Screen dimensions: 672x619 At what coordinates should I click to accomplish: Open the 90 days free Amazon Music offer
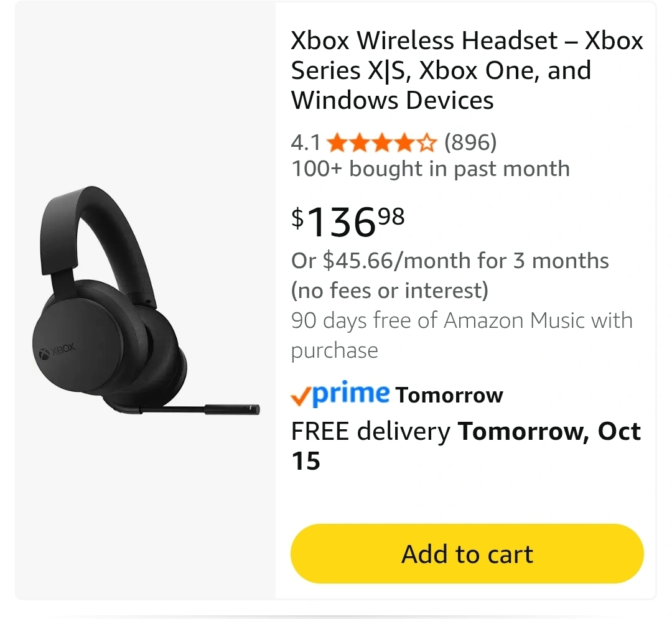pyautogui.click(x=460, y=335)
